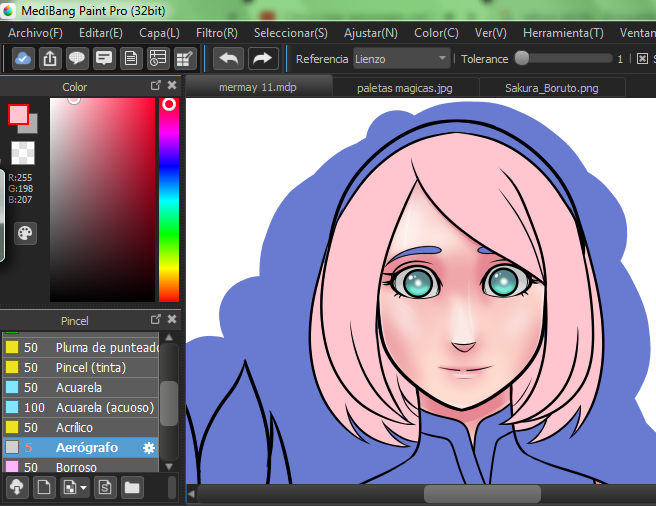Click the cloud download brush icon
The height and width of the screenshot is (506, 656).
pyautogui.click(x=17, y=488)
